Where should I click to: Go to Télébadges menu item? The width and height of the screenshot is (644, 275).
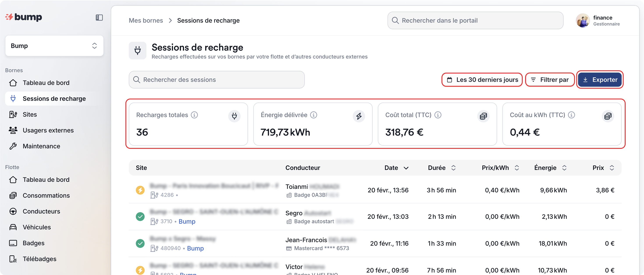coord(39,259)
